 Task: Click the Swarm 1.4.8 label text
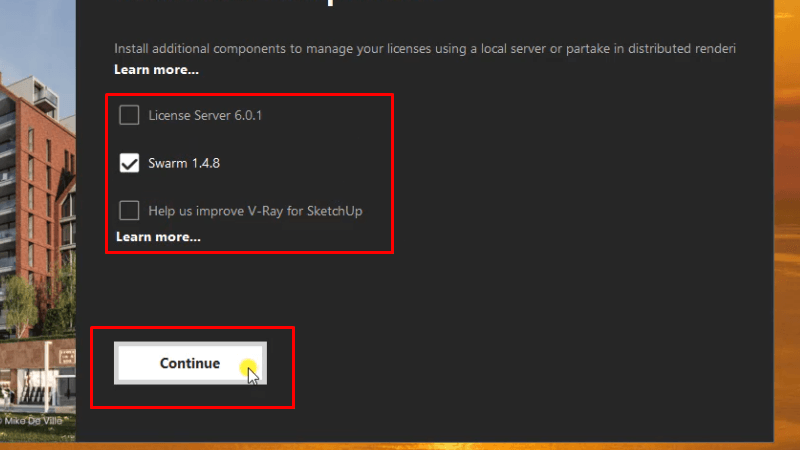pyautogui.click(x=184, y=163)
